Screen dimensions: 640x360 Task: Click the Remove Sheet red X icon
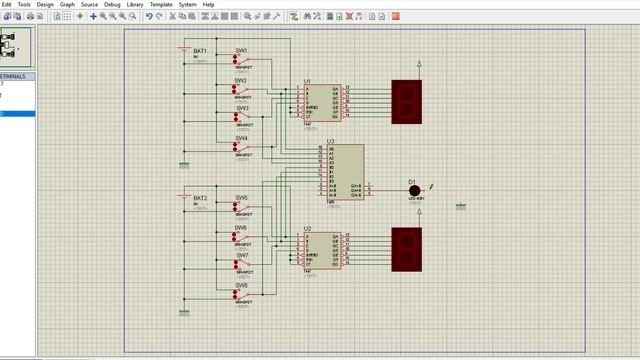(349, 16)
